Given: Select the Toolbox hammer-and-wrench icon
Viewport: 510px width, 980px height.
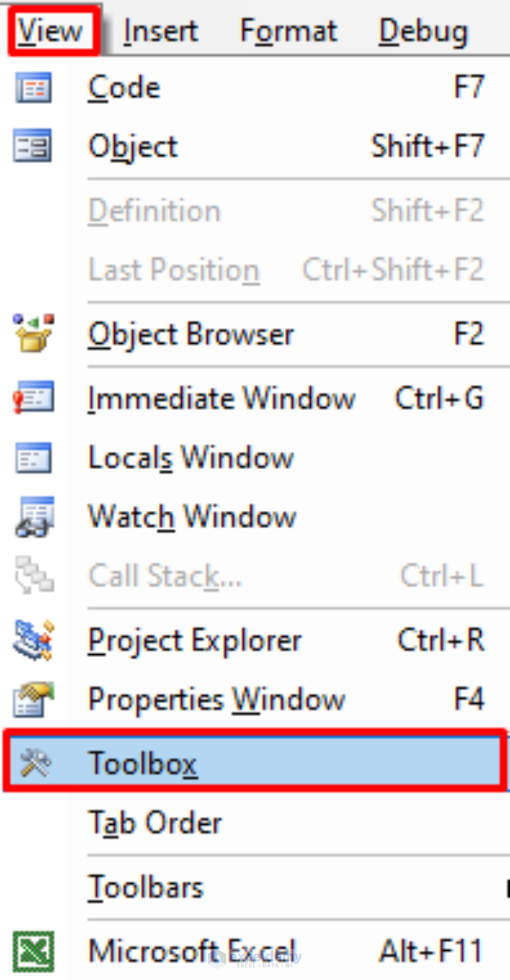Looking at the screenshot, I should pos(32,762).
